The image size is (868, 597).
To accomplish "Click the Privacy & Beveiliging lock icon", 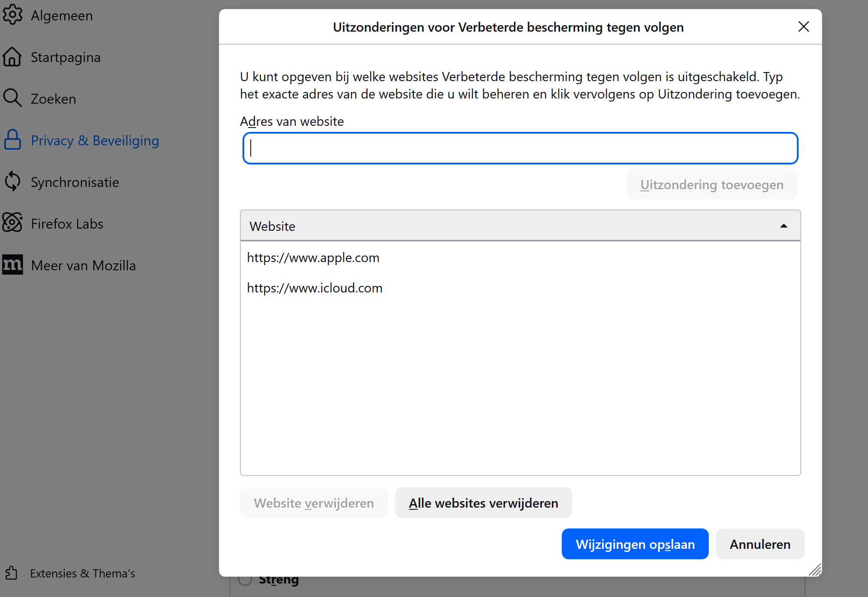I will (x=12, y=140).
